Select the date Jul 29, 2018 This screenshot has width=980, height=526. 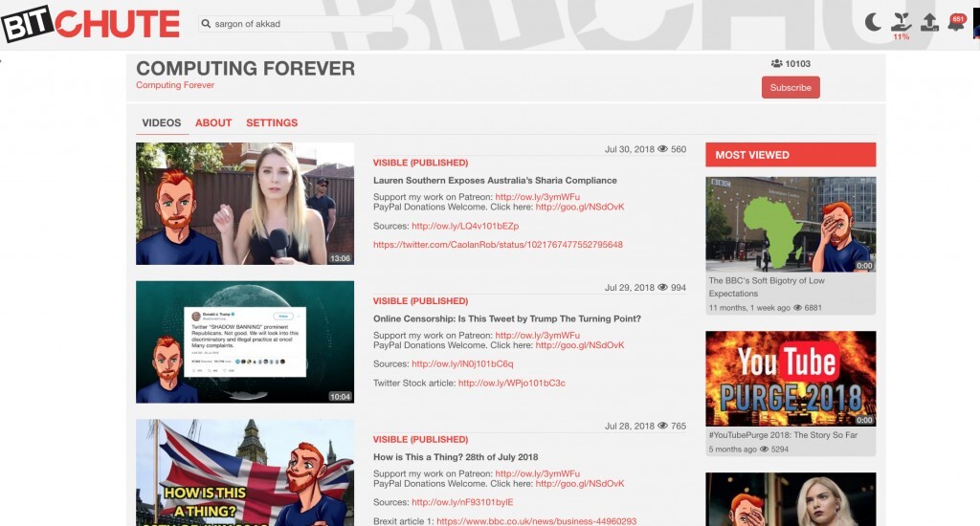tap(630, 288)
